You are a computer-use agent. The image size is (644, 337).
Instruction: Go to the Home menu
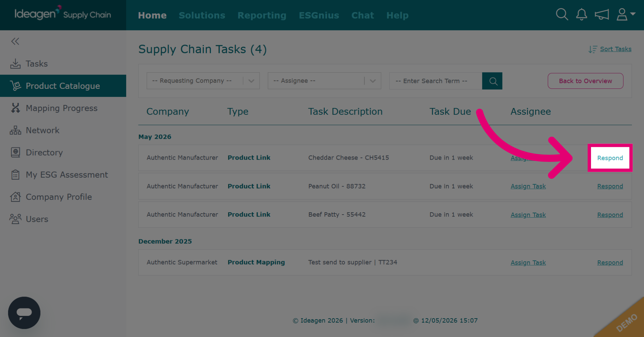click(x=152, y=15)
